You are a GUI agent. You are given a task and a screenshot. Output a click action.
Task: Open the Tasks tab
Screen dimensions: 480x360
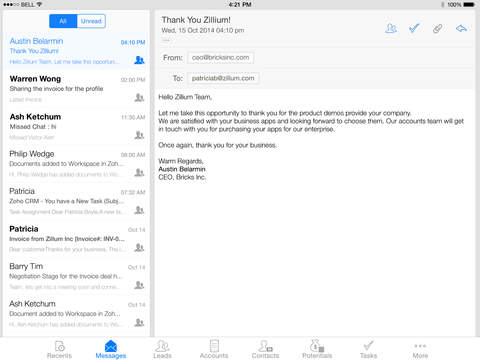368,349
